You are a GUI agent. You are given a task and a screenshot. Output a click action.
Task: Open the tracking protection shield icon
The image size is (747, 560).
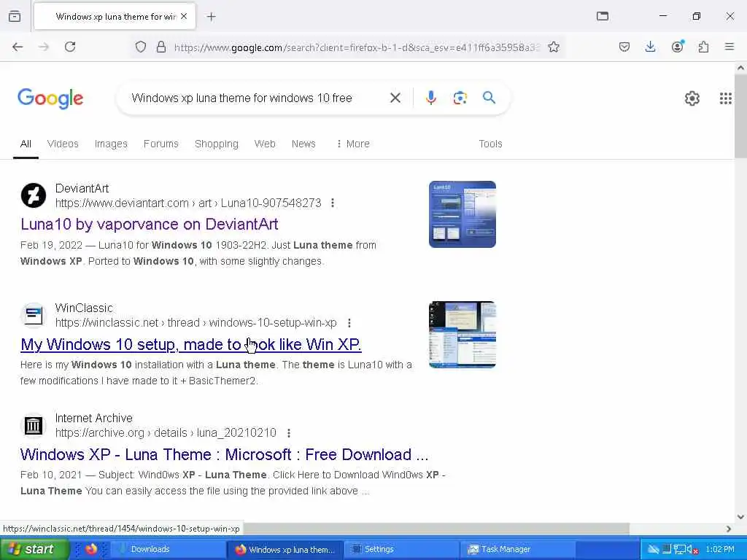pyautogui.click(x=141, y=47)
